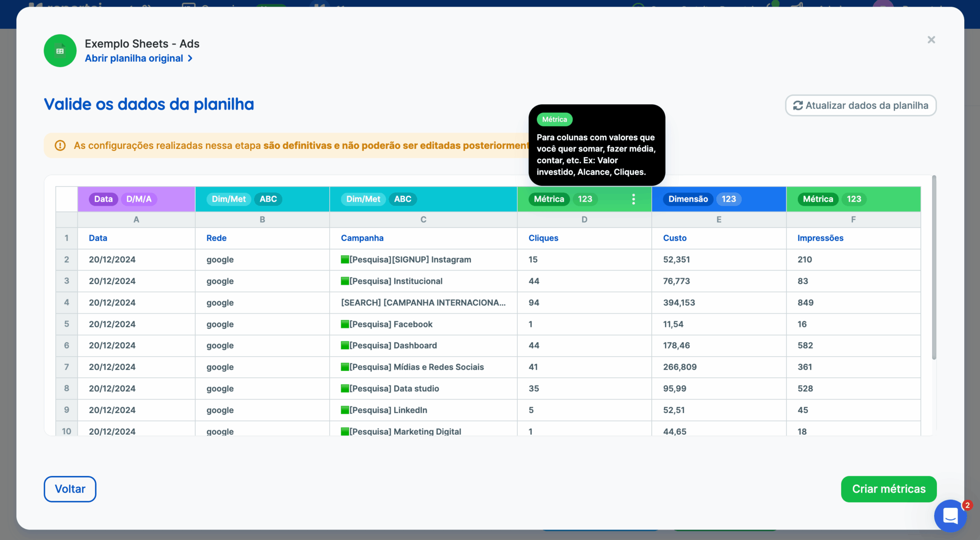Click the green Google Sheets icon
The width and height of the screenshot is (980, 540).
tap(60, 51)
